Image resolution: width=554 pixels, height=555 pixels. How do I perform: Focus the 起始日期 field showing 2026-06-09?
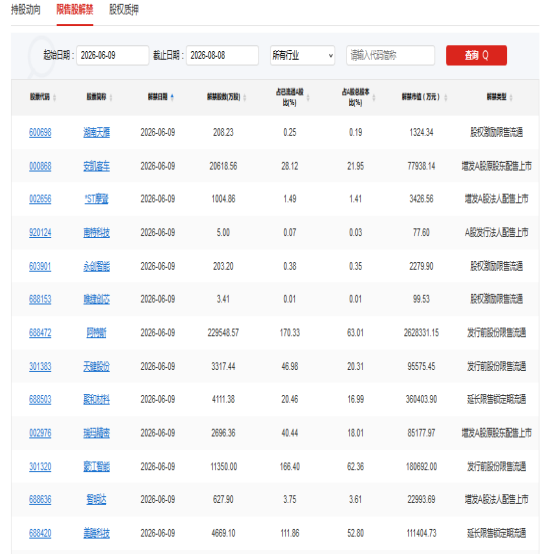pyautogui.click(x=113, y=56)
